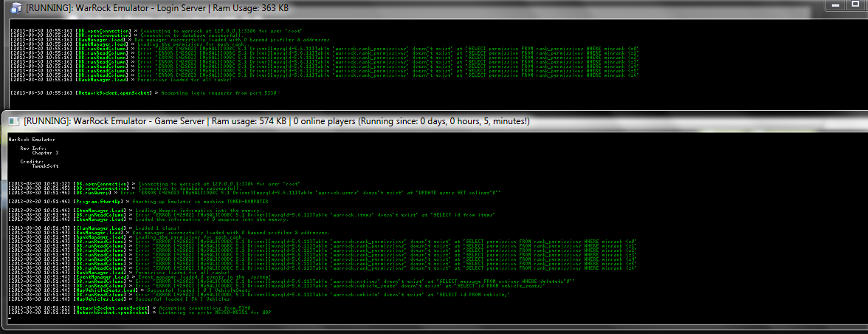Click 'Loading the permisions for each rank' in Game Server
The width and height of the screenshot is (868, 334).
click(192, 237)
